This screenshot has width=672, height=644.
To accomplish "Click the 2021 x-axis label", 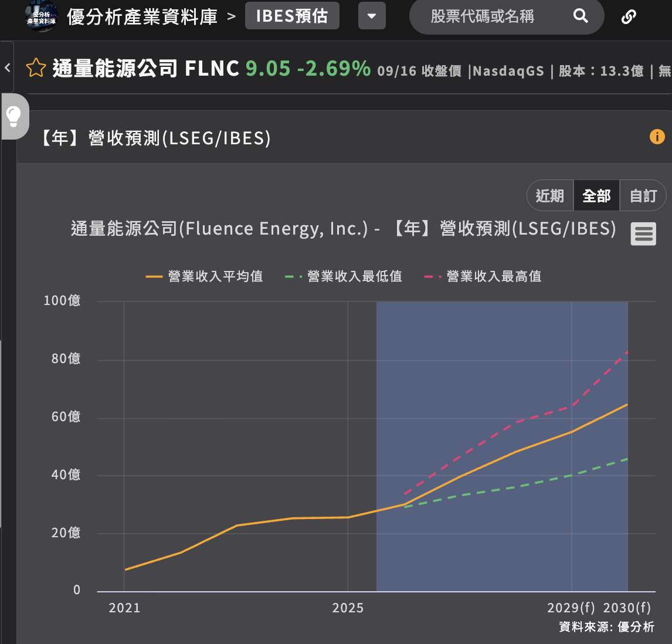I will tap(124, 608).
